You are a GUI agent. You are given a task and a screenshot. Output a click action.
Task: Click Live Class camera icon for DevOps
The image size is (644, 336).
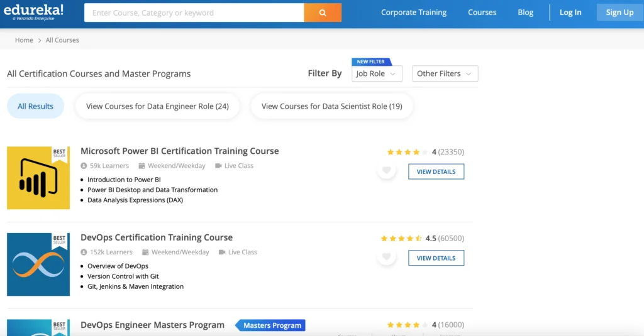[222, 252]
